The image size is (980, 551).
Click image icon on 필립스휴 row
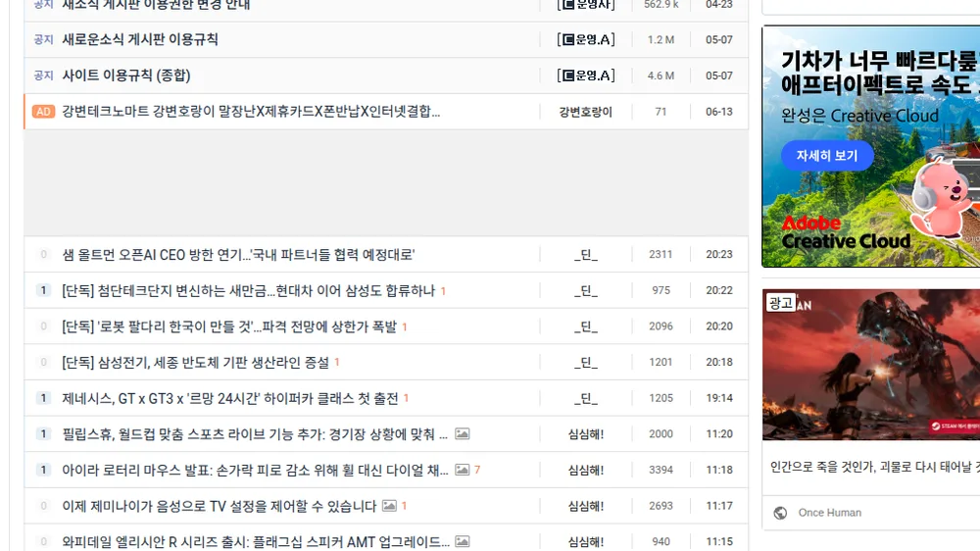pyautogui.click(x=463, y=434)
